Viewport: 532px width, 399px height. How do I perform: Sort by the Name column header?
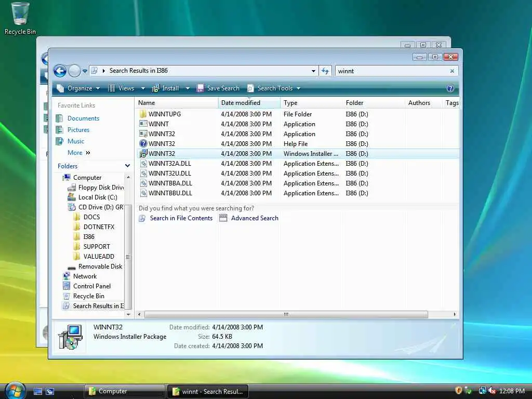[x=177, y=103]
